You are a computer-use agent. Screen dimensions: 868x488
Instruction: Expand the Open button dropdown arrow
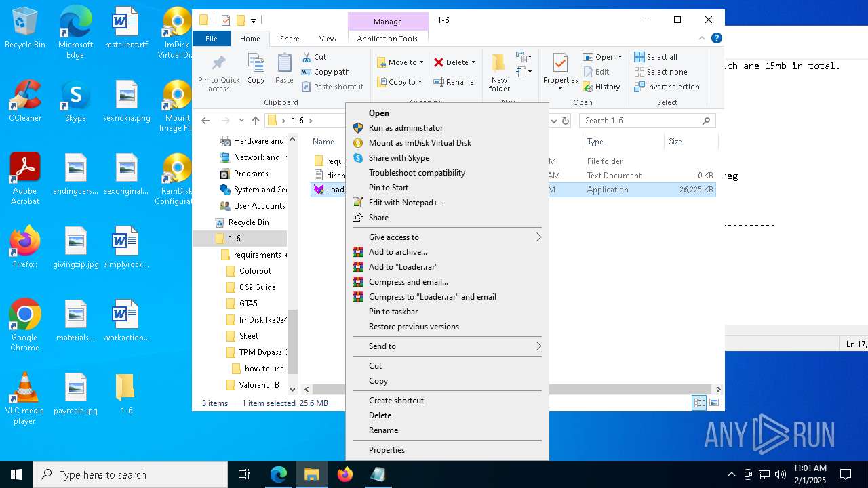620,57
